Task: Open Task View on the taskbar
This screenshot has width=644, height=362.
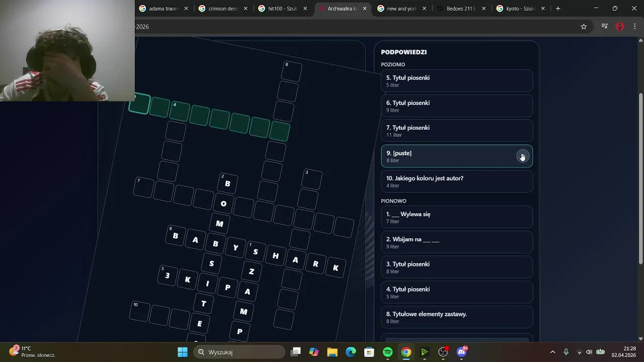Action: pyautogui.click(x=296, y=352)
